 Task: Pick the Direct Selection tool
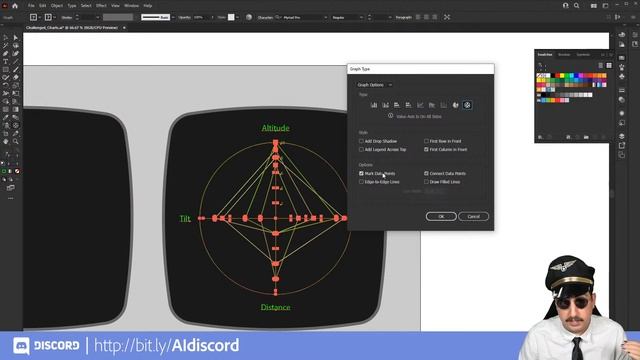pyautogui.click(x=16, y=38)
